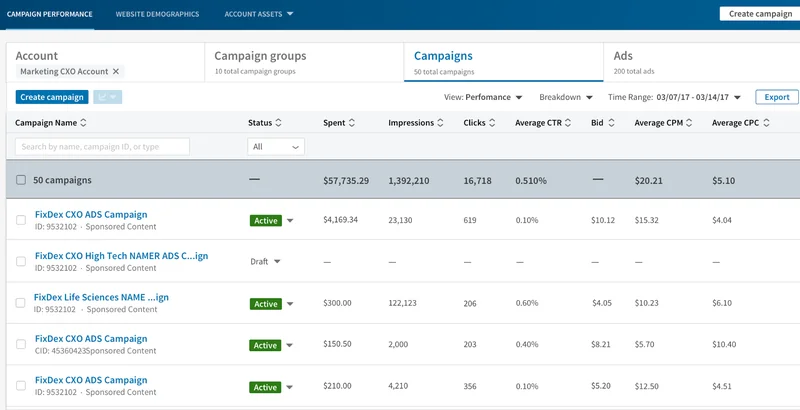Sort by Status column arrows
The image size is (800, 410).
click(278, 123)
